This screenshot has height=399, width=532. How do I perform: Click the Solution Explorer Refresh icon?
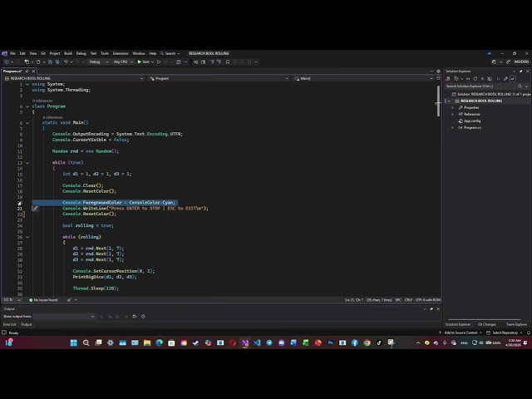475,79
